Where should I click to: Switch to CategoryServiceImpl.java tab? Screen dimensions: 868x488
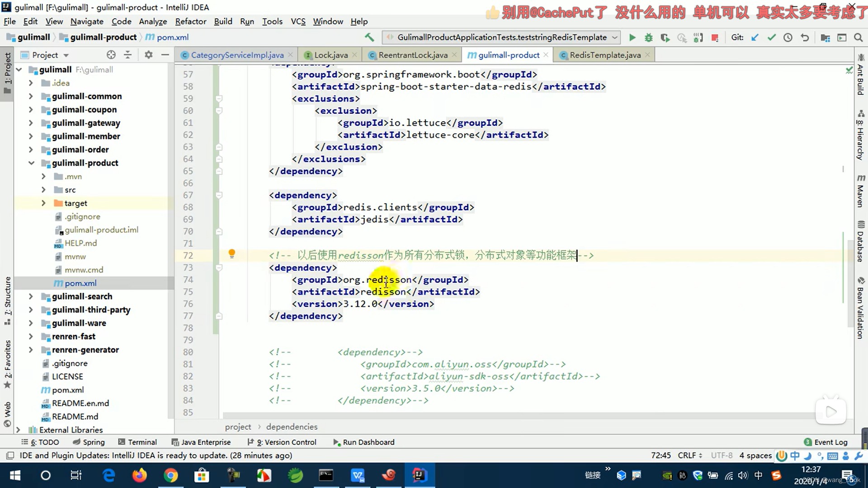(237, 55)
